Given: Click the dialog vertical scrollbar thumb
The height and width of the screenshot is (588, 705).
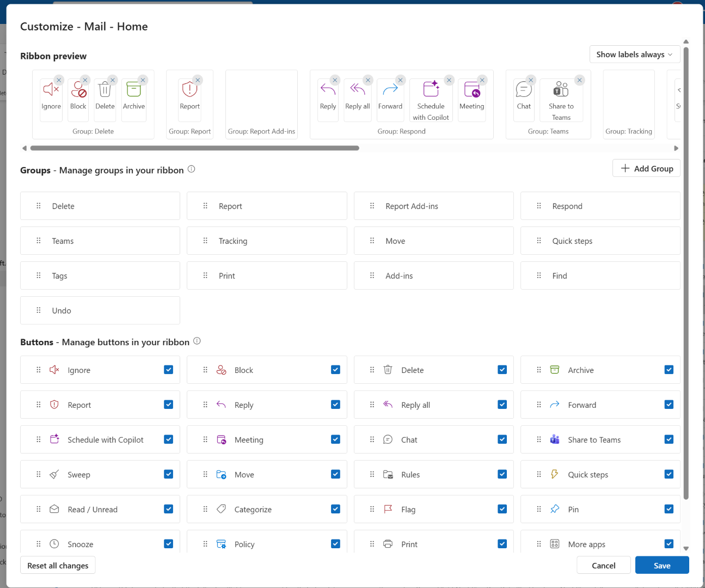Looking at the screenshot, I should (686, 273).
